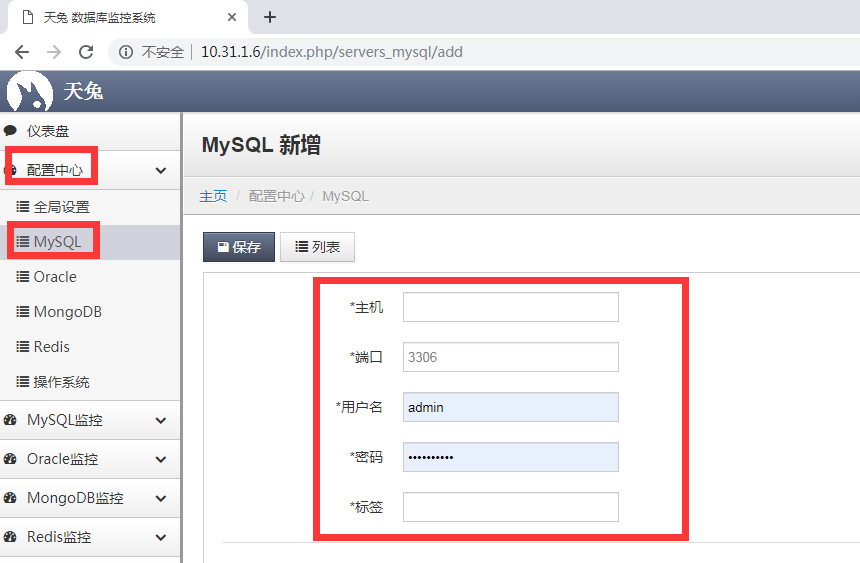Follow the 主页 breadcrumb link

(x=213, y=196)
